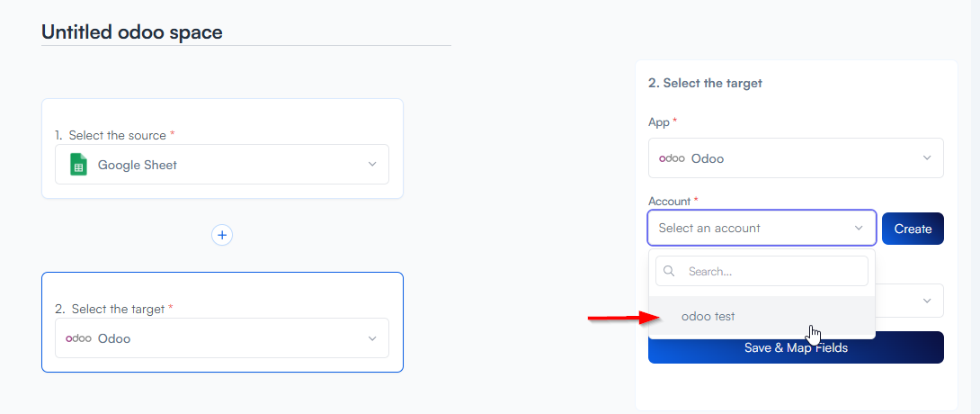This screenshot has height=414, width=980.
Task: Click the "Account" field label
Action: click(669, 201)
